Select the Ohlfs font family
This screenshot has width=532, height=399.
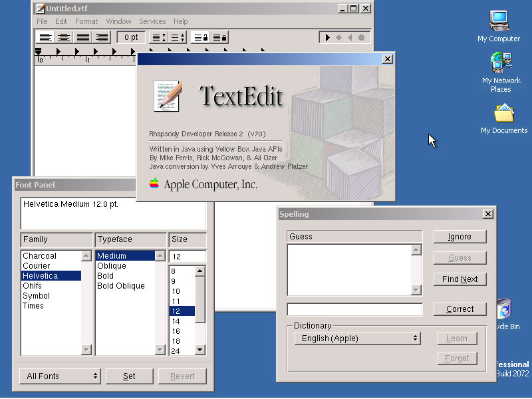[51, 286]
